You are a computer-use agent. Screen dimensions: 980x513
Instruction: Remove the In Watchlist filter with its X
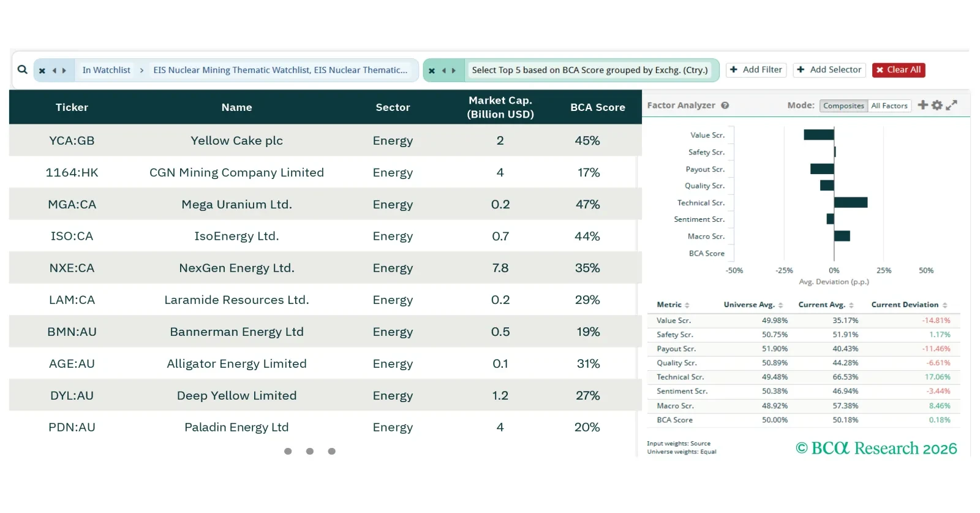[x=42, y=70]
